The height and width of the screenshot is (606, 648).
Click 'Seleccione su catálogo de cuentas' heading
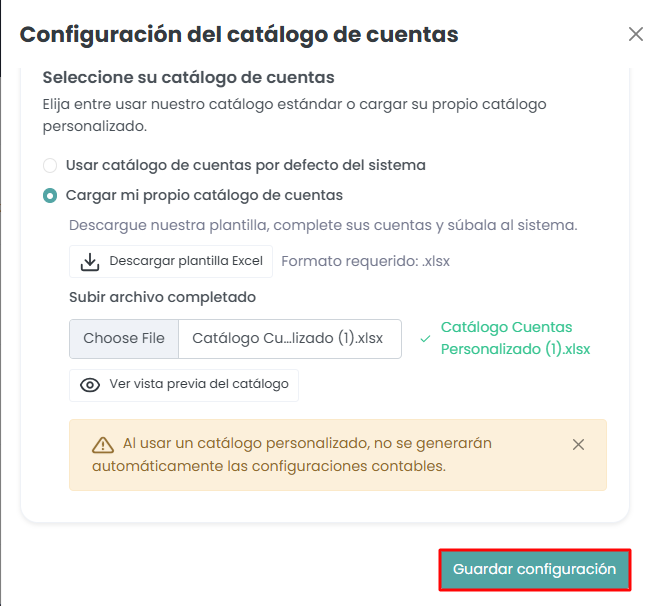[x=188, y=77]
